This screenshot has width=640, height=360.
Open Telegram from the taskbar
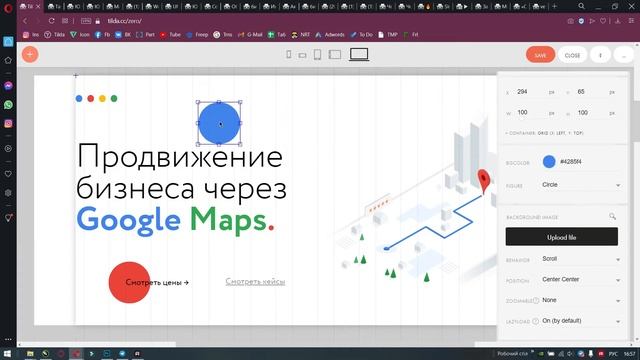click(122, 353)
